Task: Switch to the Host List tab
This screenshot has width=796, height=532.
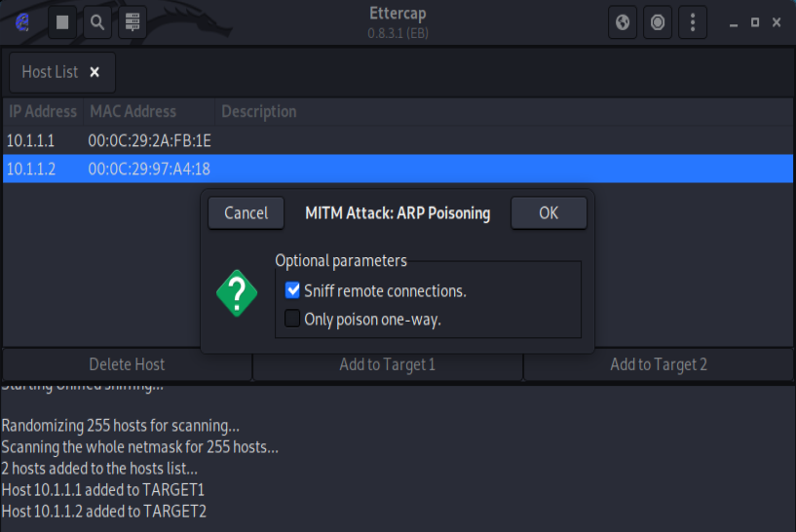Action: tap(50, 72)
